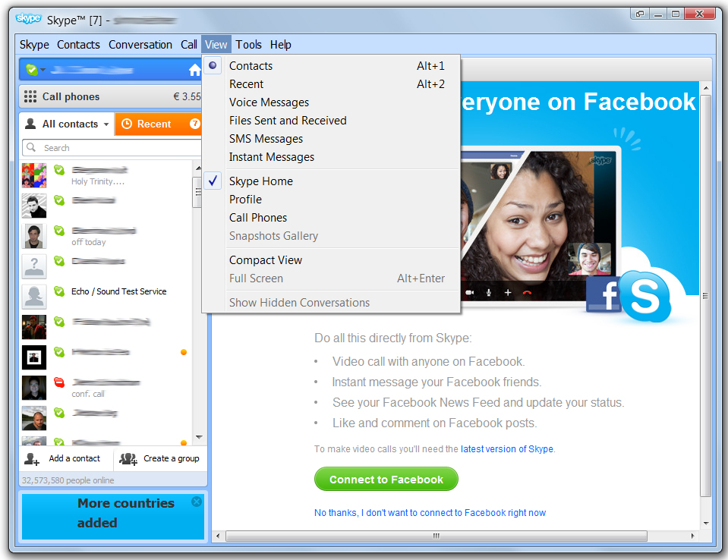This screenshot has height=560, width=728.
Task: Open the Help menu
Action: tap(281, 45)
